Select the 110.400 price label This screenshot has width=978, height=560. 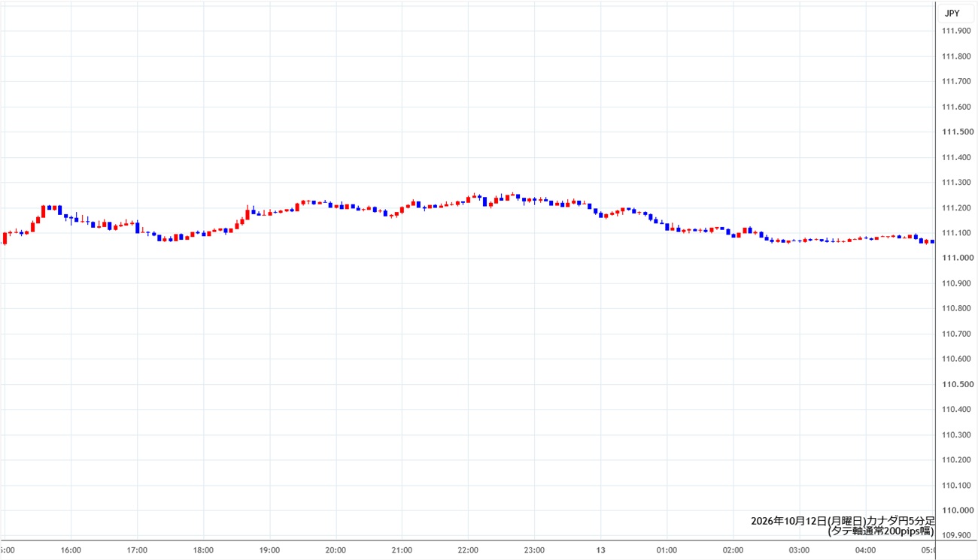click(955, 409)
